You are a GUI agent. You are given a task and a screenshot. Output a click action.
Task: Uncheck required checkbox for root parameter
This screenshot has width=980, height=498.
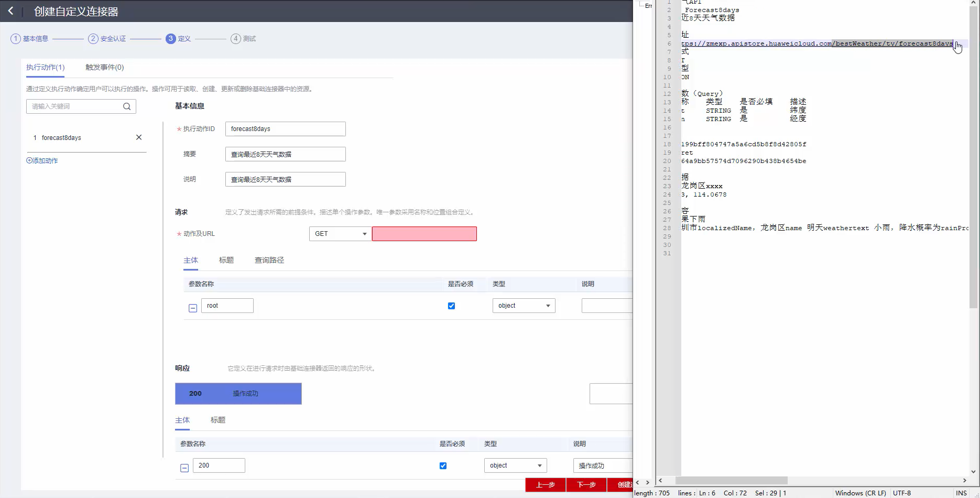coord(451,306)
